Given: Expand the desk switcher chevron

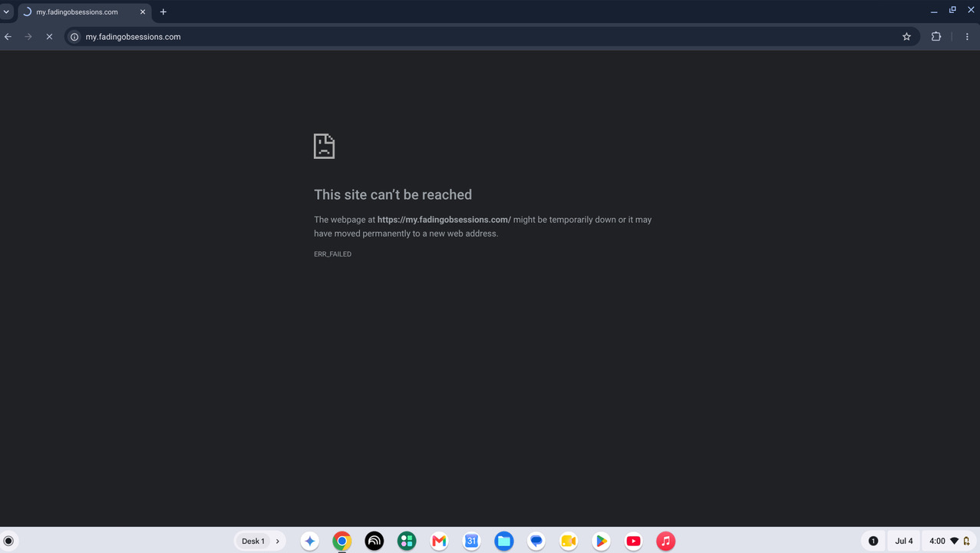Looking at the screenshot, I should pos(278,541).
